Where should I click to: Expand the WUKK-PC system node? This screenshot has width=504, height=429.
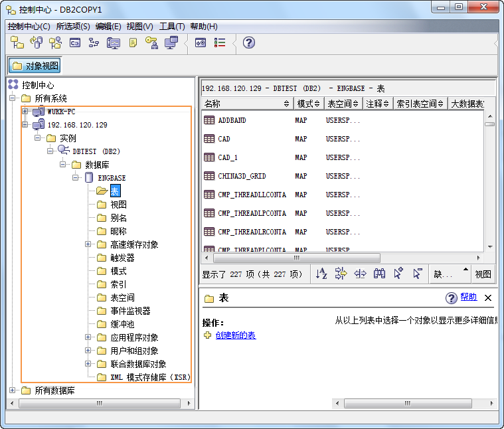pyautogui.click(x=25, y=111)
